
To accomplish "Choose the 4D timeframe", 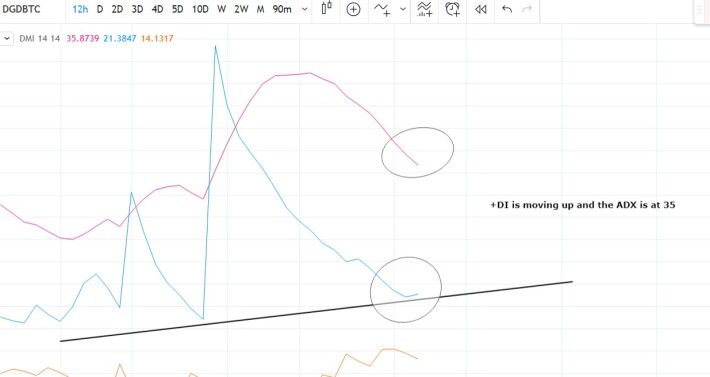I will 157,9.
